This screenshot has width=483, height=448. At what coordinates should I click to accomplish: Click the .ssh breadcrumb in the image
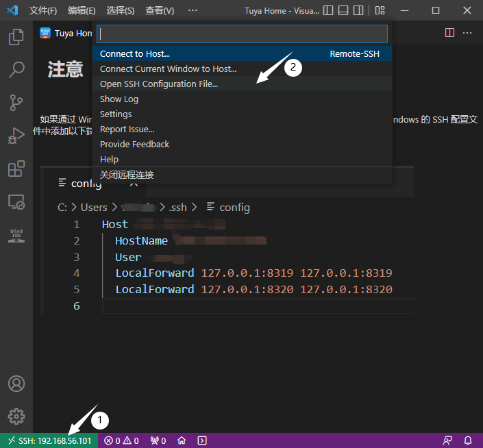tap(177, 208)
